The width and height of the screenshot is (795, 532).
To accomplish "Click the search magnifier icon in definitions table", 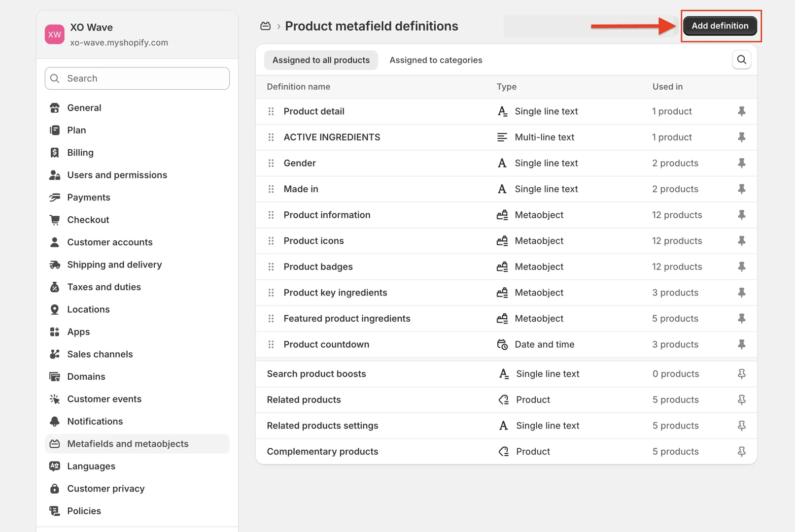I will (x=741, y=60).
